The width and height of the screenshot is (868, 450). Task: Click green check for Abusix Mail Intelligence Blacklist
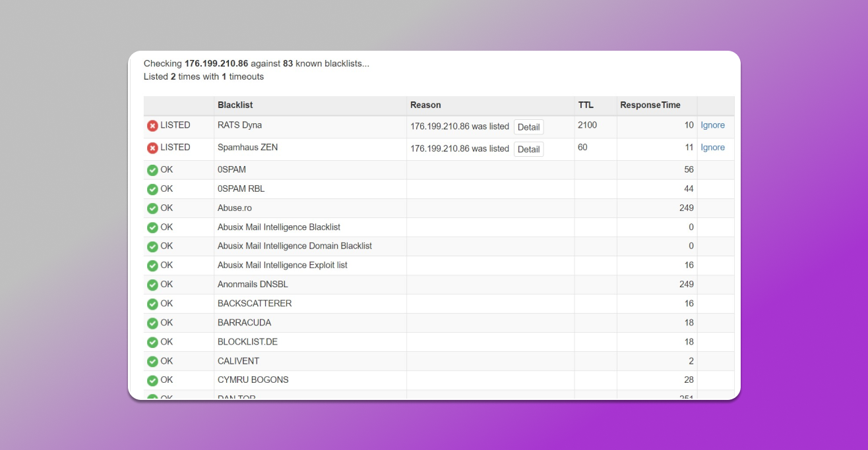tap(152, 227)
